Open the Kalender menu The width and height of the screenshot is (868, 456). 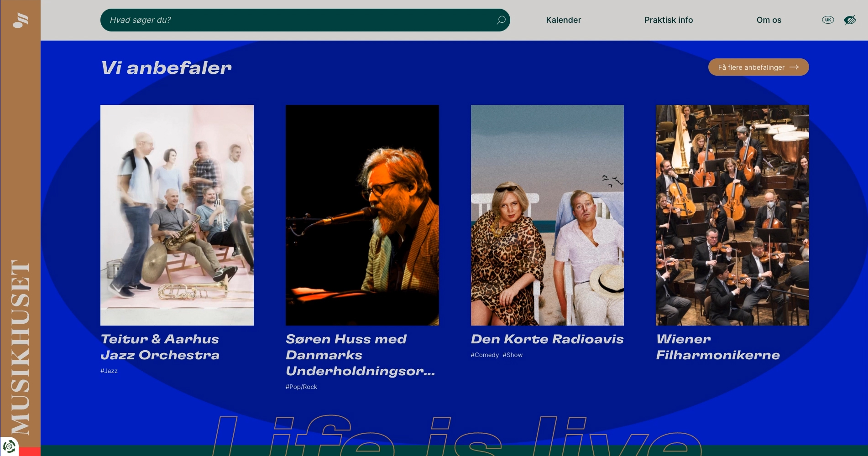point(563,20)
